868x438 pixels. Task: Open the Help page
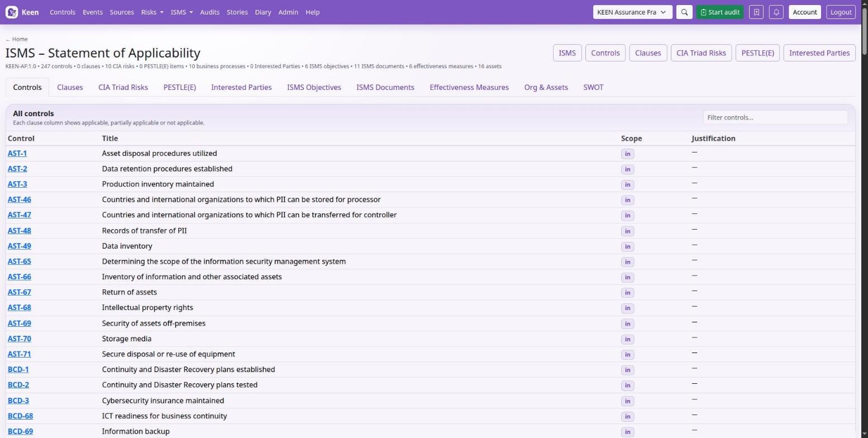point(313,12)
